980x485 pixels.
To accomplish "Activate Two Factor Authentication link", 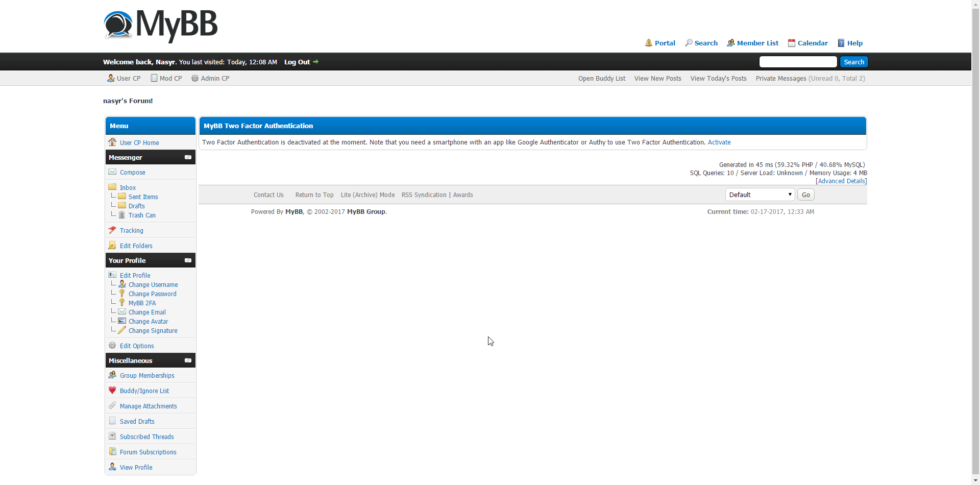I will tap(719, 142).
